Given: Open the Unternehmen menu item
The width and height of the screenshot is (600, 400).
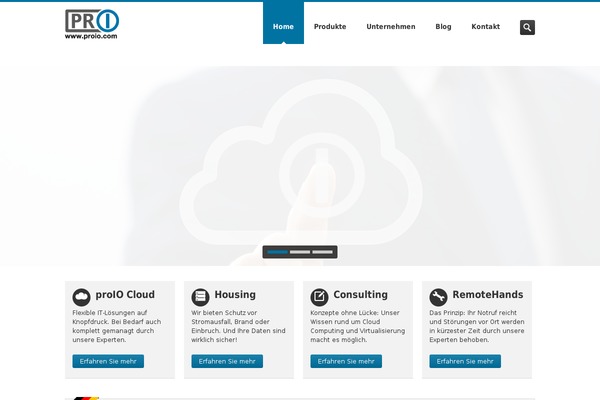Looking at the screenshot, I should coord(391,26).
